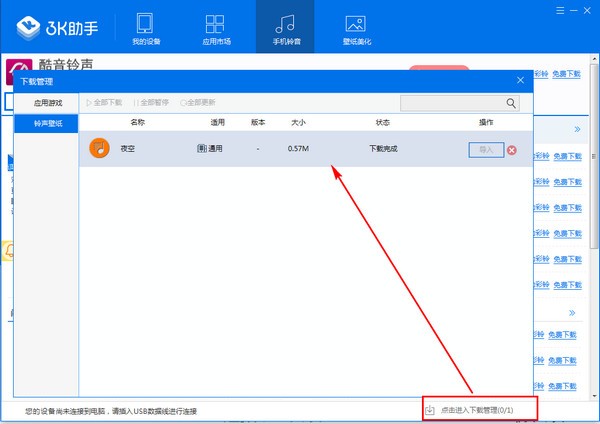Click the 通用 device type icon
The image size is (600, 424).
click(x=202, y=148)
